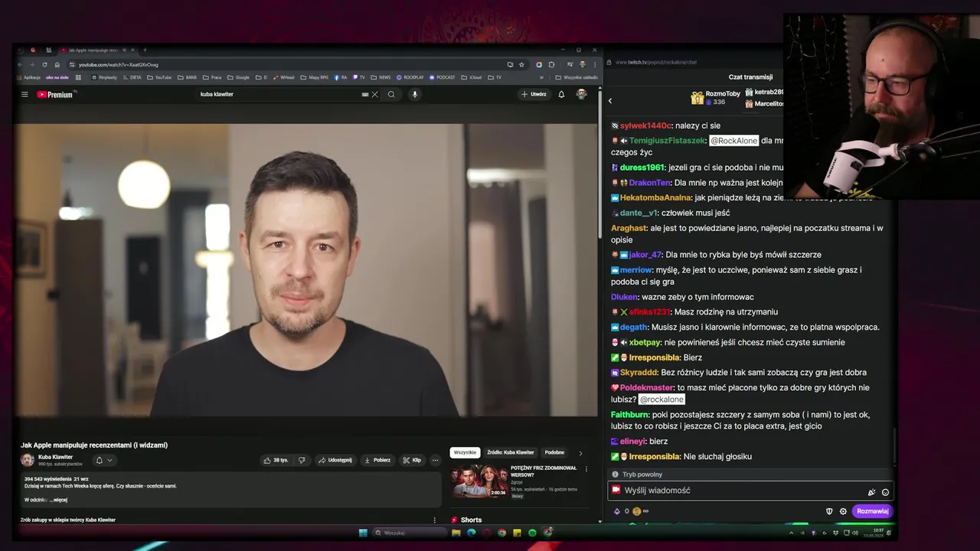Open options menu for recommended Friz video
Image resolution: width=980 pixels, height=551 pixels.
[586, 469]
